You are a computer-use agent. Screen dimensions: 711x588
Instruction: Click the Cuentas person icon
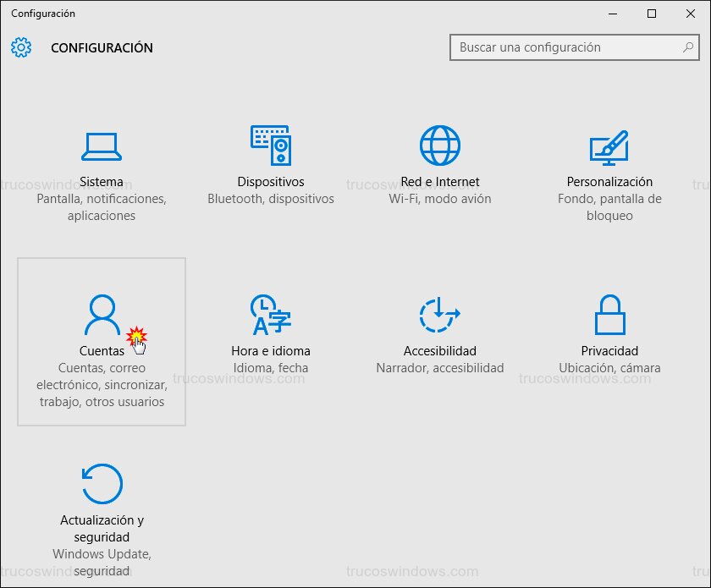pos(102,315)
